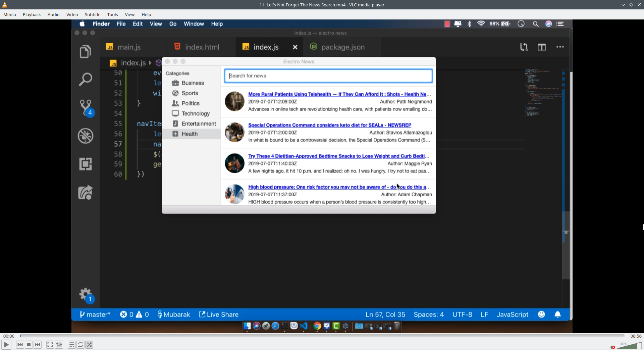This screenshot has width=644, height=350.
Task: Open the Debug icon in VS Code activity bar
Action: (x=86, y=136)
